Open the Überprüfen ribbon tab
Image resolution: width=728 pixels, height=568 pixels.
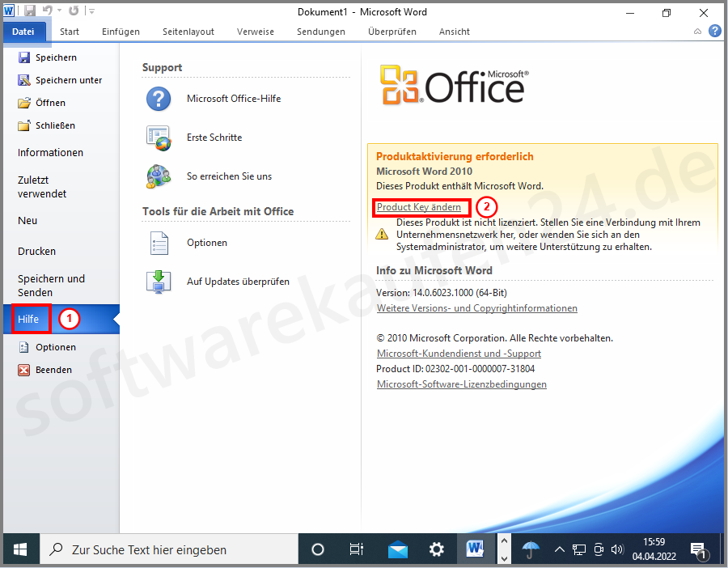pyautogui.click(x=392, y=32)
